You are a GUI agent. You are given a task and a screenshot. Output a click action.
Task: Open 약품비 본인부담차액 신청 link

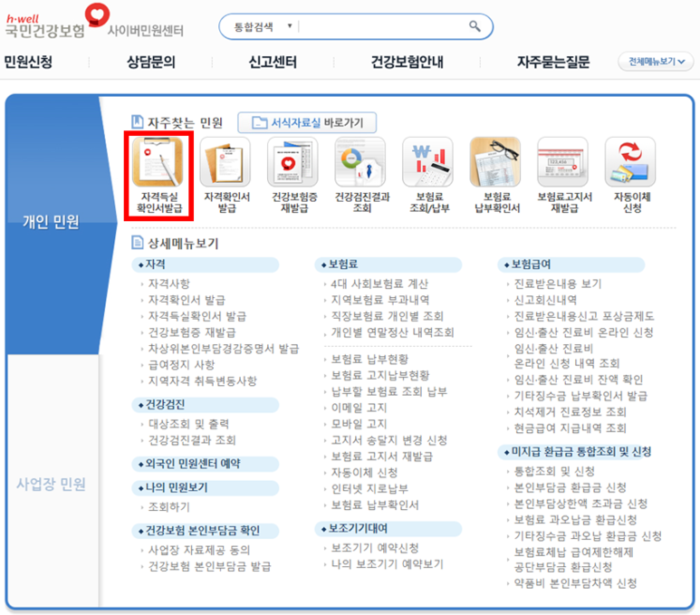pyautogui.click(x=575, y=583)
